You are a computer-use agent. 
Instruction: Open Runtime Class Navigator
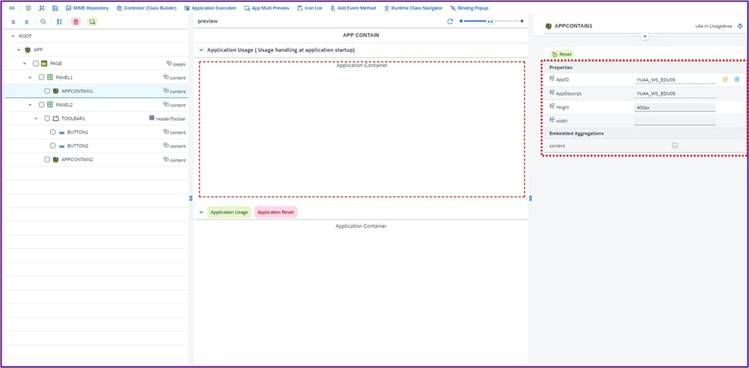(413, 8)
